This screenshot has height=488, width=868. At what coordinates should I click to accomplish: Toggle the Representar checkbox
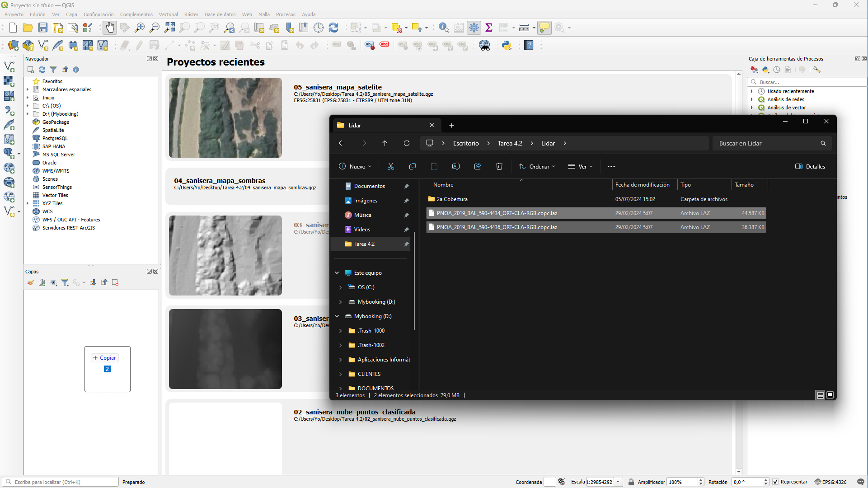click(775, 482)
